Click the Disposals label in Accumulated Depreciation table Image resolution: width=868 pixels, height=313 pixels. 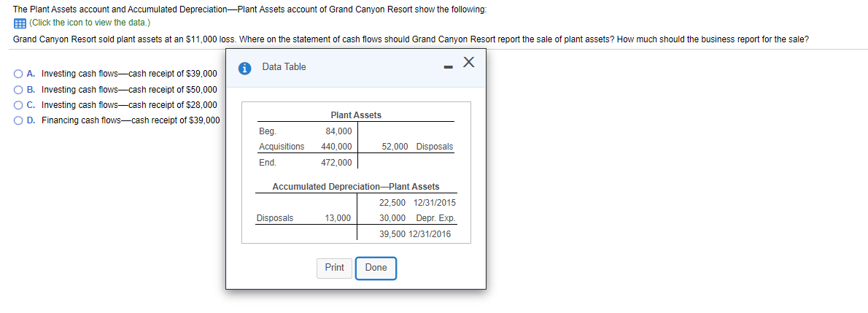click(x=275, y=218)
